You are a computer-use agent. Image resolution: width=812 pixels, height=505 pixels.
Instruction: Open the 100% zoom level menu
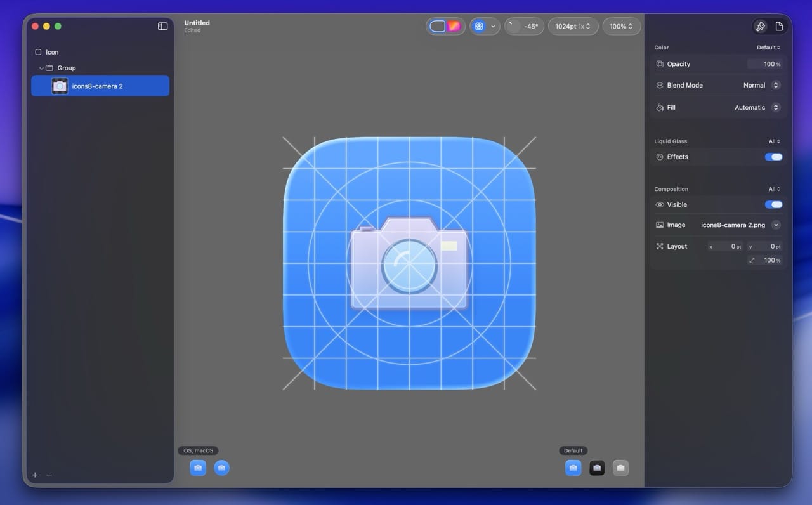[621, 26]
